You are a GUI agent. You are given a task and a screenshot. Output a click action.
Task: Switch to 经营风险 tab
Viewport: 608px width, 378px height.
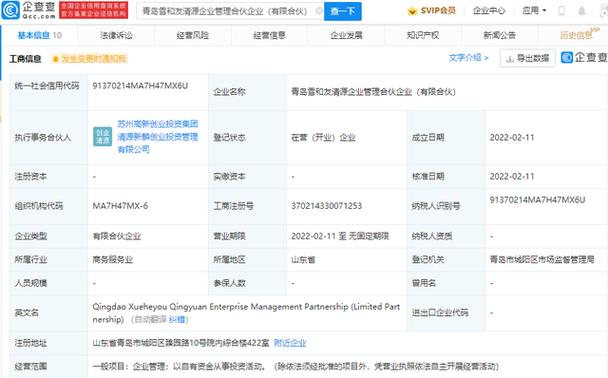click(193, 35)
